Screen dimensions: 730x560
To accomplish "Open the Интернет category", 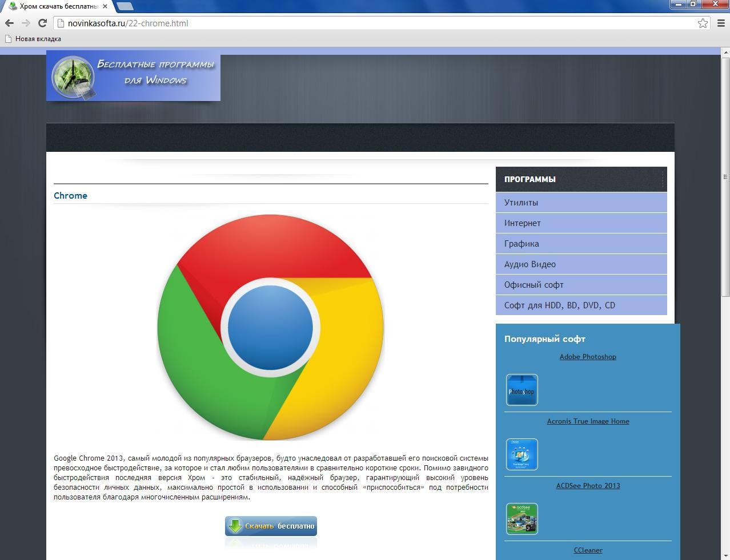I will coord(581,223).
